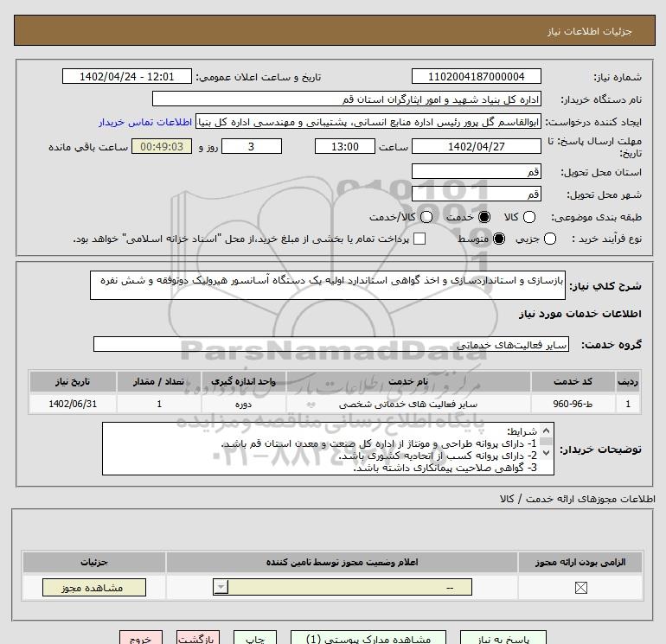
Task: Click the واحد اندازه گیری column header
Action: (x=243, y=381)
